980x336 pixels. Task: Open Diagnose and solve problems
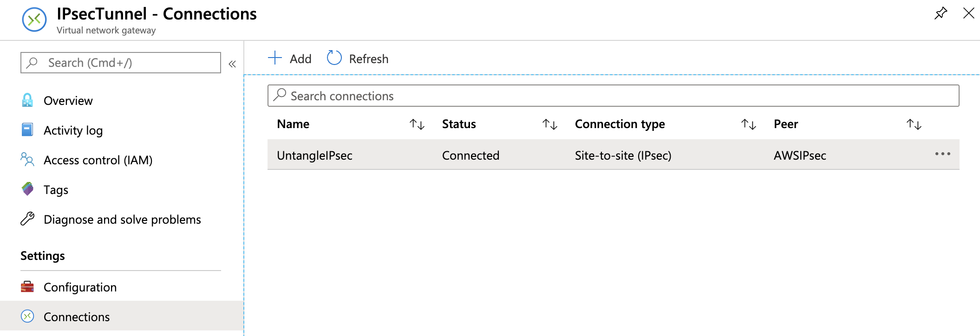point(122,220)
